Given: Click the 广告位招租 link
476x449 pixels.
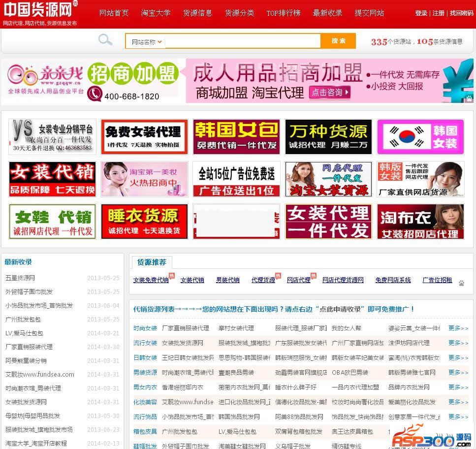Looking at the screenshot, I should point(438,280).
